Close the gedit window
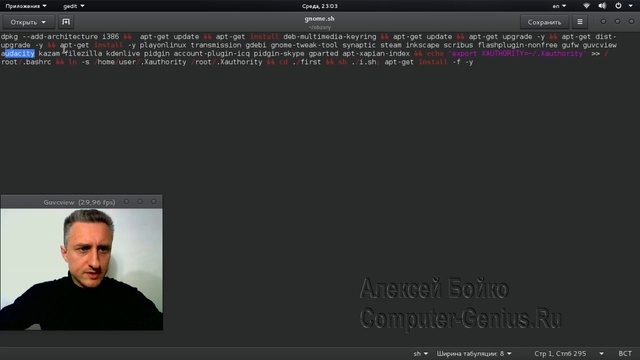This screenshot has height=360, width=640. point(631,22)
